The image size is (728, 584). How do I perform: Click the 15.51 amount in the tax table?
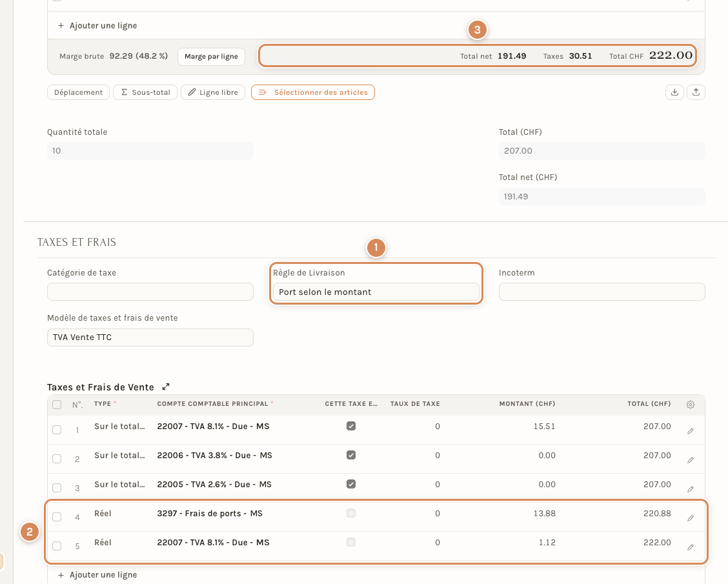point(544,426)
